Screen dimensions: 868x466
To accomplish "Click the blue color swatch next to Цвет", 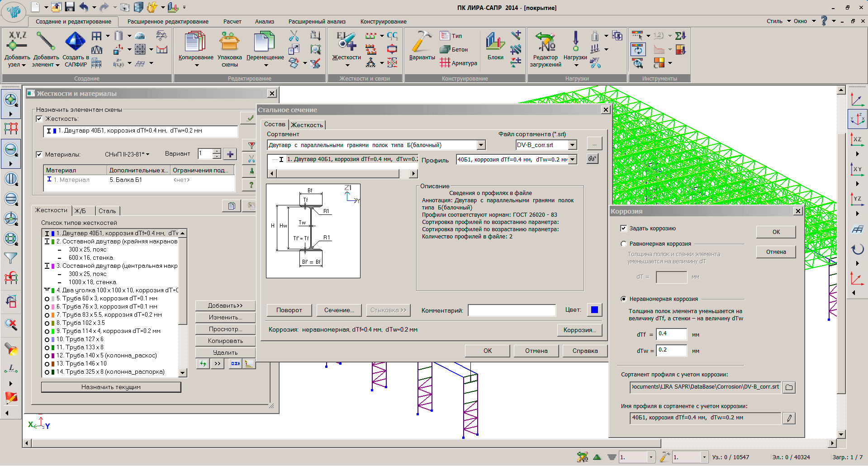I will [x=594, y=310].
